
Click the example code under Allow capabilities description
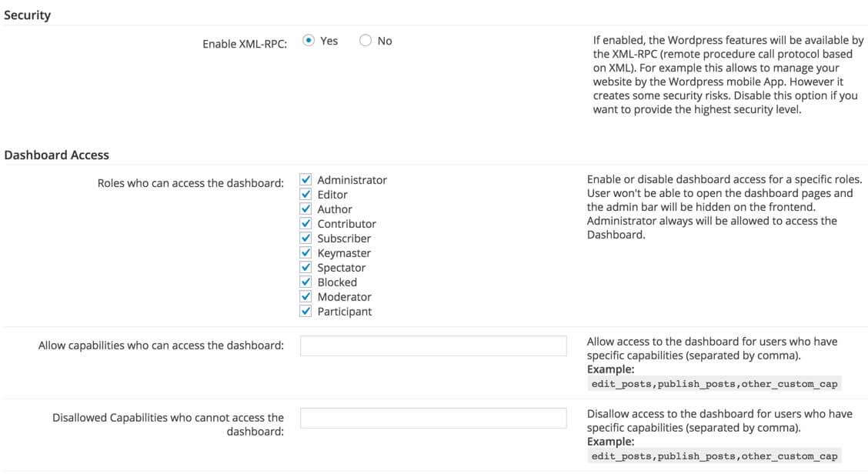coord(714,383)
